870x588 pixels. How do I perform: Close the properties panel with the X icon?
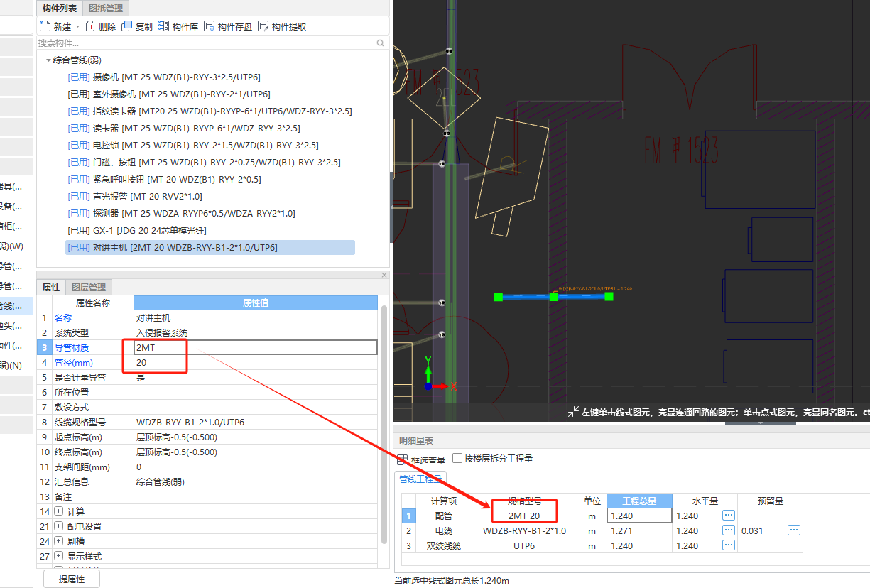pyautogui.click(x=384, y=275)
